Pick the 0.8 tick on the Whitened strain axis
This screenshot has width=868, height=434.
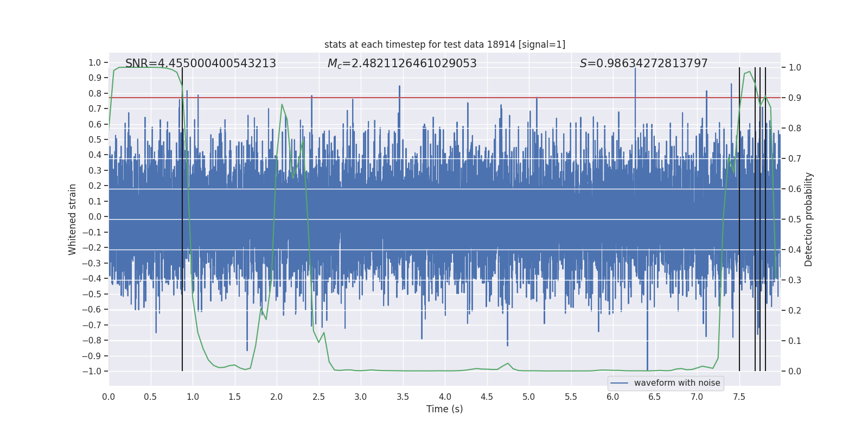coord(95,93)
